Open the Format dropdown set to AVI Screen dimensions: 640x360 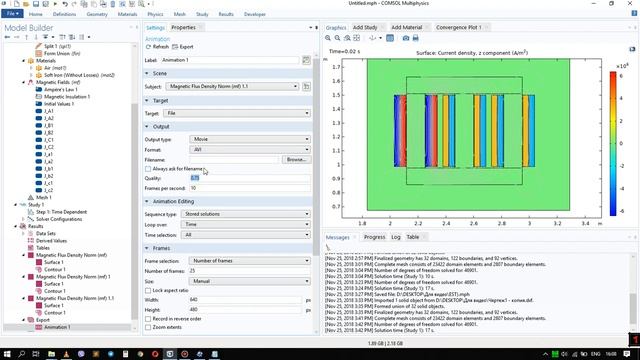[x=250, y=150]
